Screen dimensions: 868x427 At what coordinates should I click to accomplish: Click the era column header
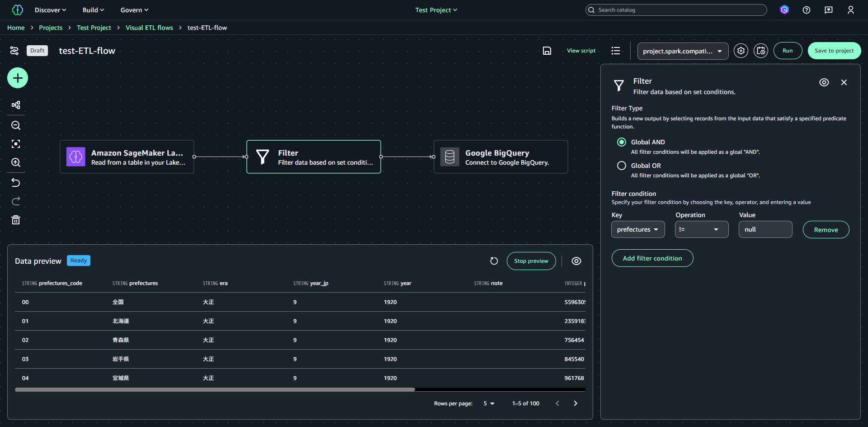click(x=215, y=283)
